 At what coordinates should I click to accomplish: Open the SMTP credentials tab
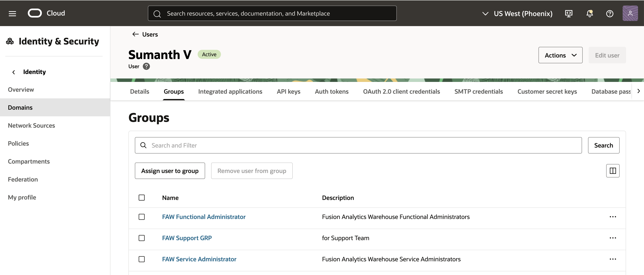pos(478,92)
